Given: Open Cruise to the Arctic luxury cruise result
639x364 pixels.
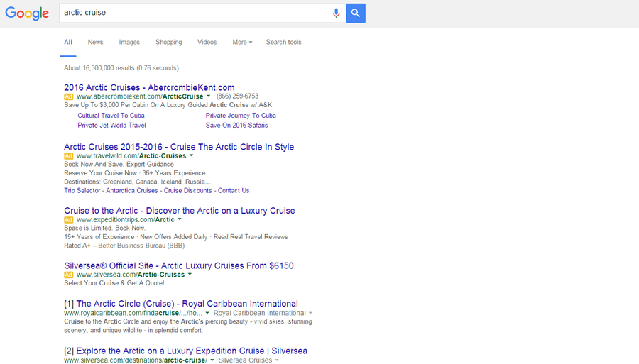Looking at the screenshot, I should point(180,211).
